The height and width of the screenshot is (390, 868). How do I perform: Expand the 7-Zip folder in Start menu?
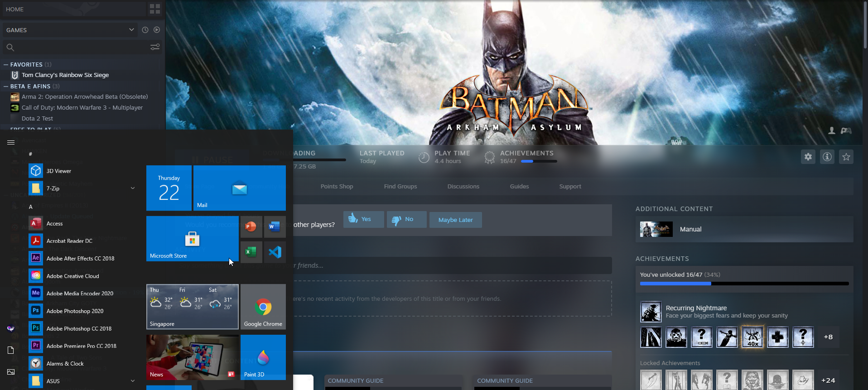133,188
